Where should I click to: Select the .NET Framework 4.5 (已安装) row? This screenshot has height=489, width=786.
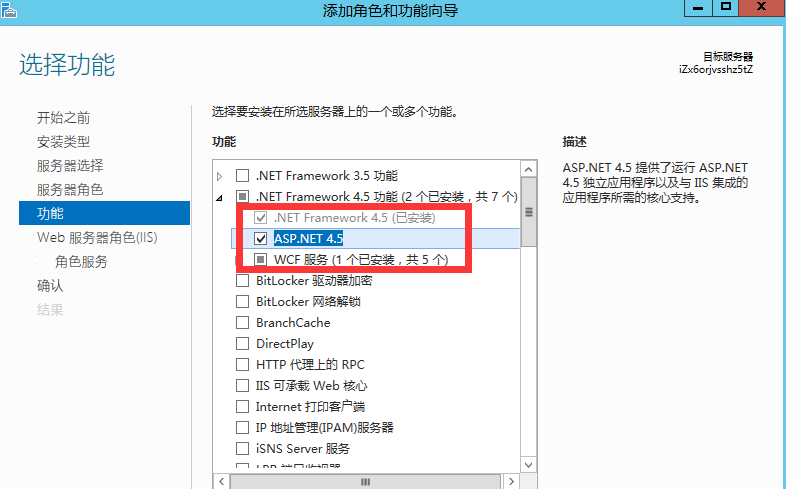354,217
